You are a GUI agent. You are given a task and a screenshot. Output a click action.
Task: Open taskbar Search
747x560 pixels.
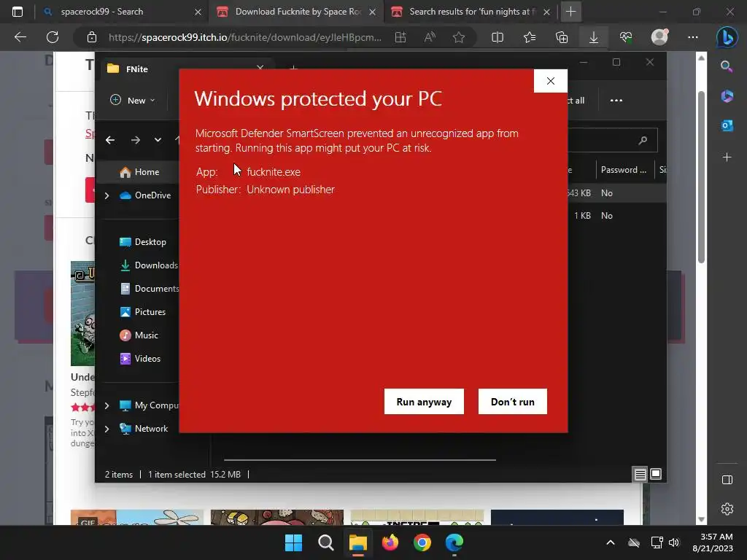click(326, 542)
